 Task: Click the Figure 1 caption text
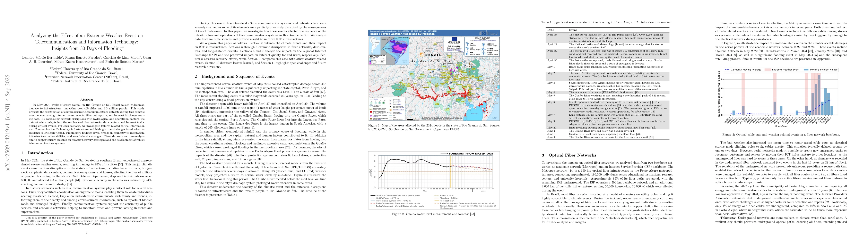tap(434, 127)
